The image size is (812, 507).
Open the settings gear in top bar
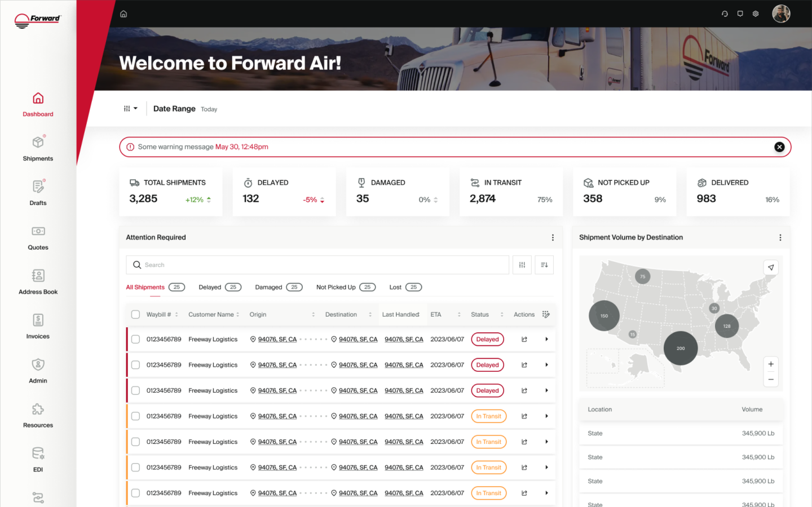tap(756, 14)
